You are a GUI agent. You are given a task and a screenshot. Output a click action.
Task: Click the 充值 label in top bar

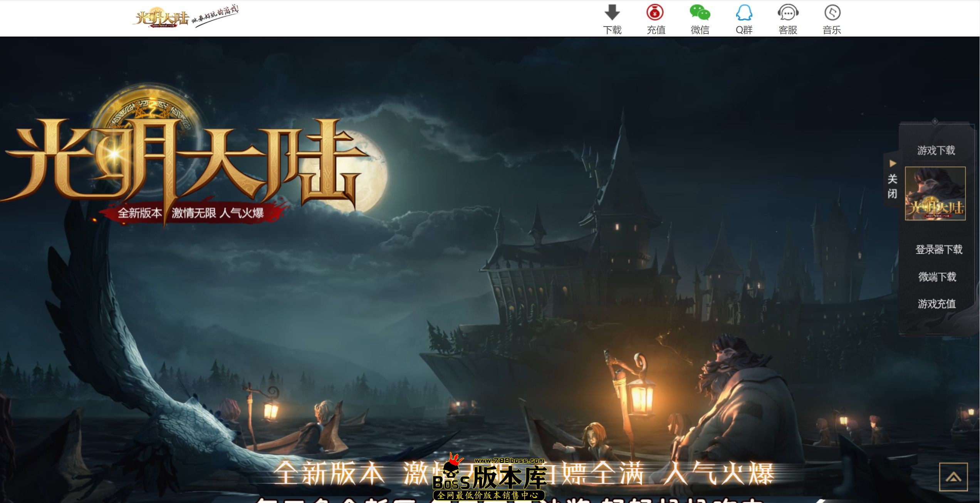pyautogui.click(x=656, y=30)
